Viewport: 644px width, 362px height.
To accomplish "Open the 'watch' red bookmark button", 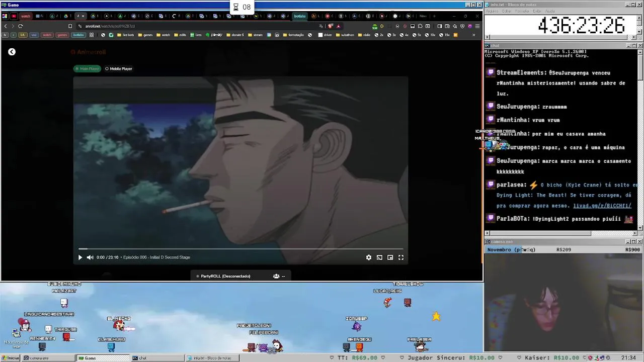I will coord(47,35).
